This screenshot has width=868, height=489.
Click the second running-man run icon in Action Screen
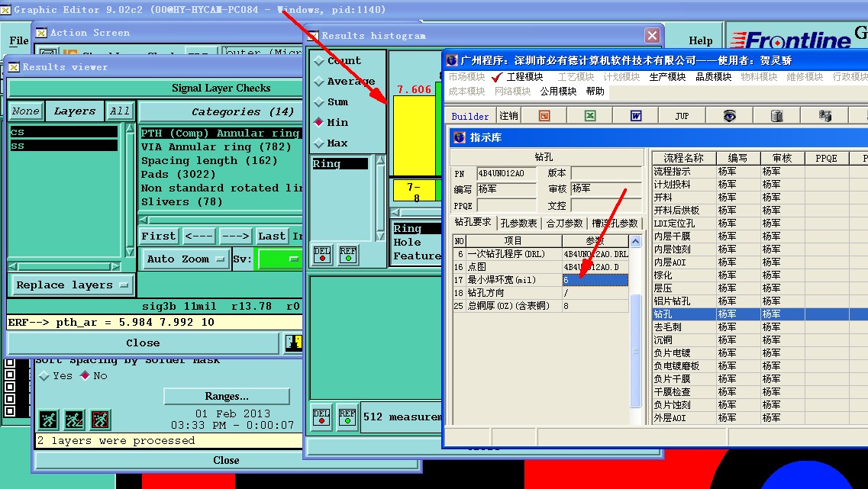(75, 420)
